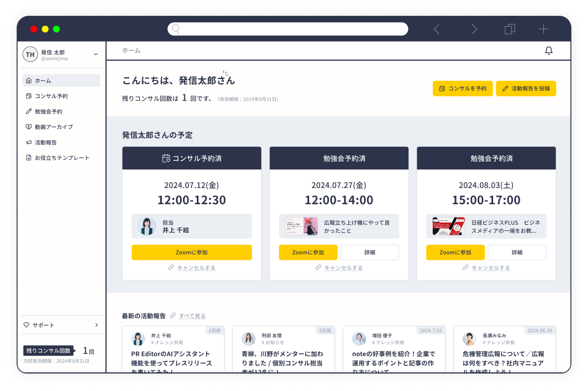The image size is (588, 391).
Task: Open 詳細 for 2024.08.03 study session
Action: [x=517, y=252]
